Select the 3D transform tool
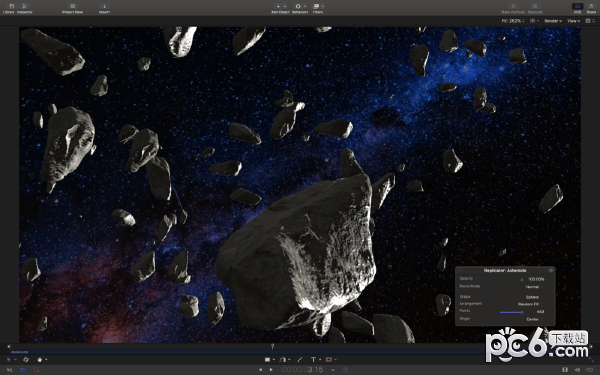The height and width of the screenshot is (375, 600). pyautogui.click(x=26, y=360)
